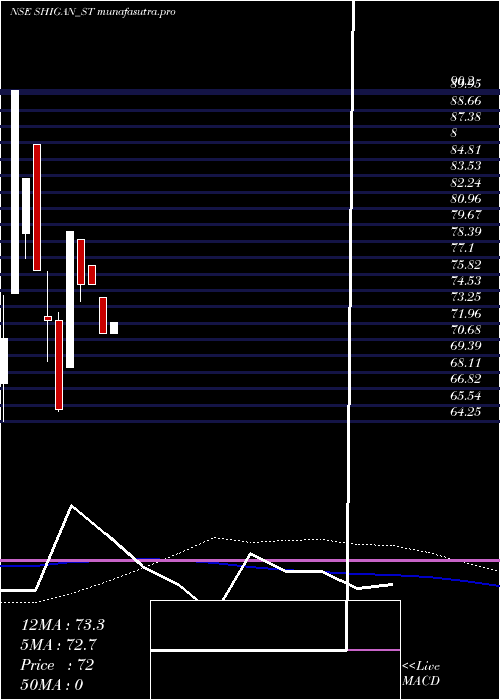
Task: Click the 83.53 price axis label
Action: (466, 166)
